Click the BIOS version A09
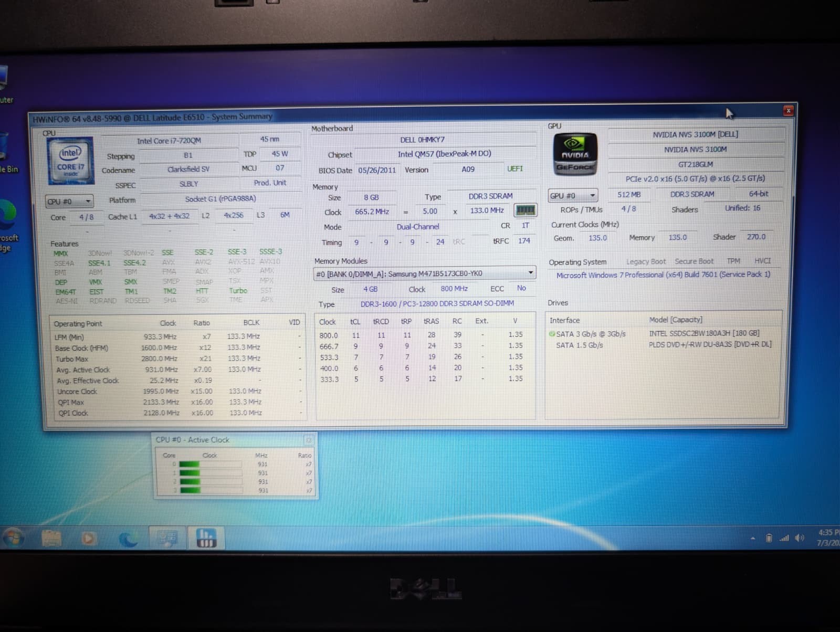 [468, 169]
